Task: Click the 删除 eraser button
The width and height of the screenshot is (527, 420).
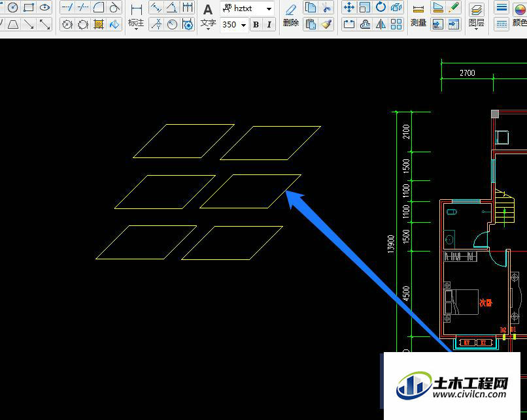Action: click(x=291, y=16)
